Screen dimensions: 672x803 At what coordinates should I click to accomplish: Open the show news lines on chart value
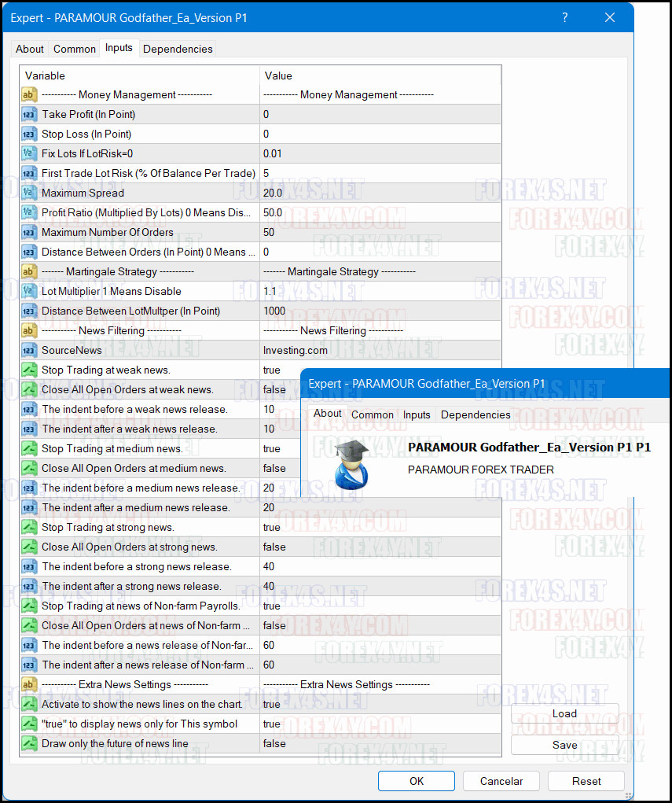pyautogui.click(x=377, y=705)
